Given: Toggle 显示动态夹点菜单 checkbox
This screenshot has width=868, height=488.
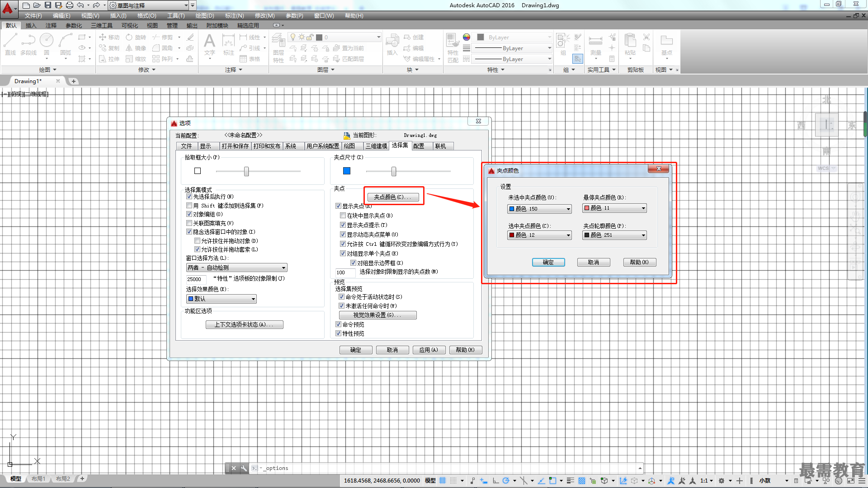Looking at the screenshot, I should pos(343,235).
